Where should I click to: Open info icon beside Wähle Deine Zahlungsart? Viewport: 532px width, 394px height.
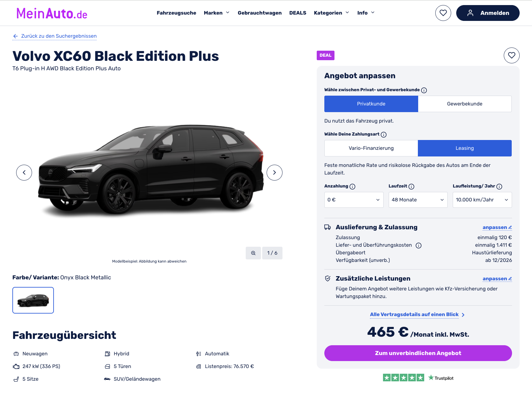pos(384,135)
